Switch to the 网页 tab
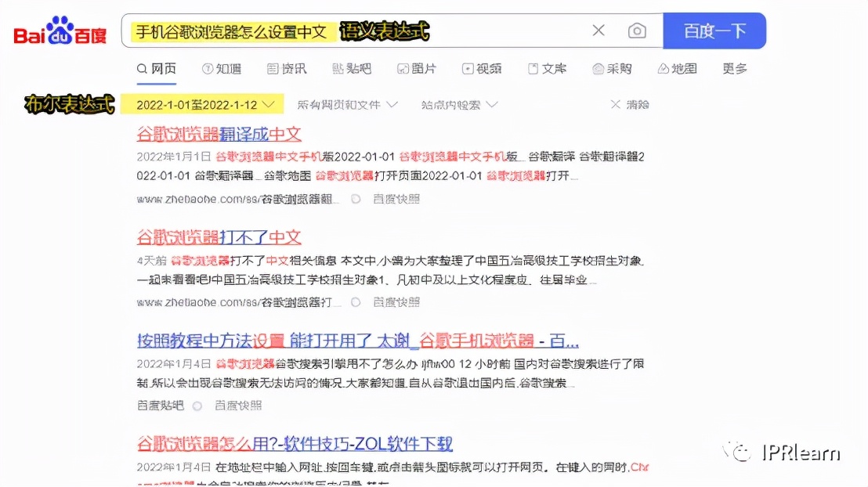Image resolution: width=868 pixels, height=487 pixels. (x=157, y=69)
